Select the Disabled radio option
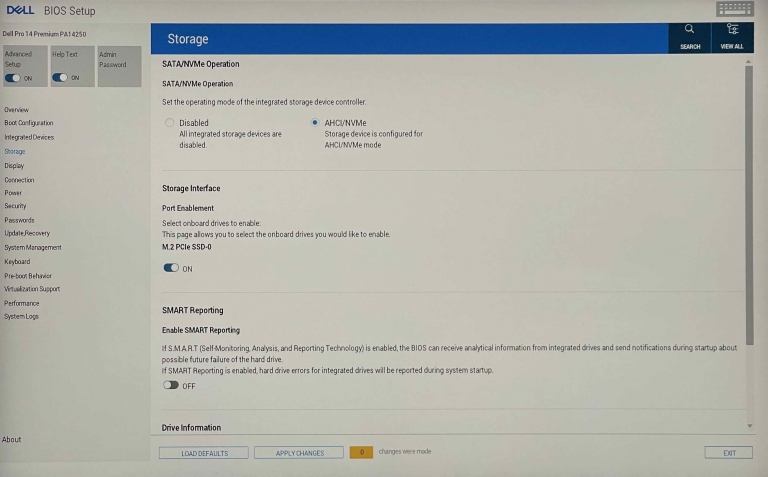768x477 pixels. click(x=169, y=123)
